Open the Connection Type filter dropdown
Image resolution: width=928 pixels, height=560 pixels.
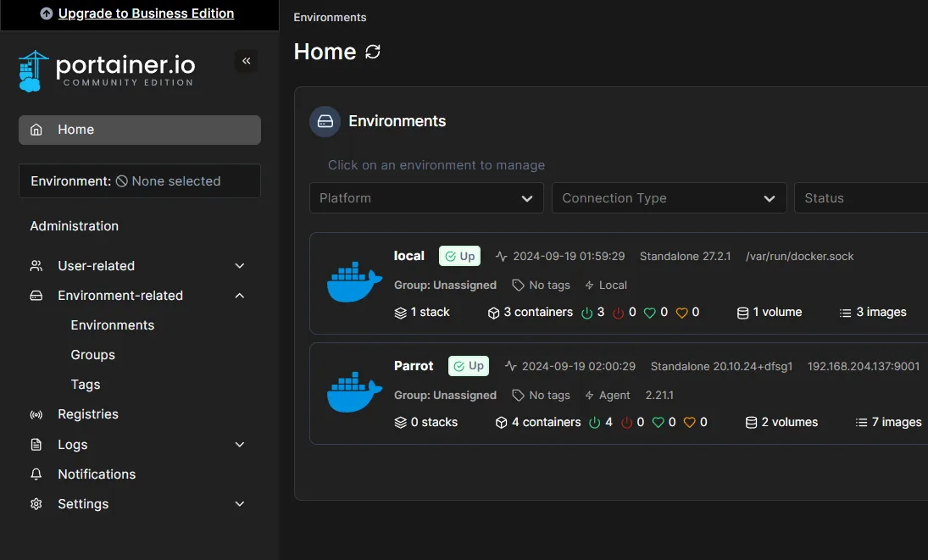click(669, 198)
